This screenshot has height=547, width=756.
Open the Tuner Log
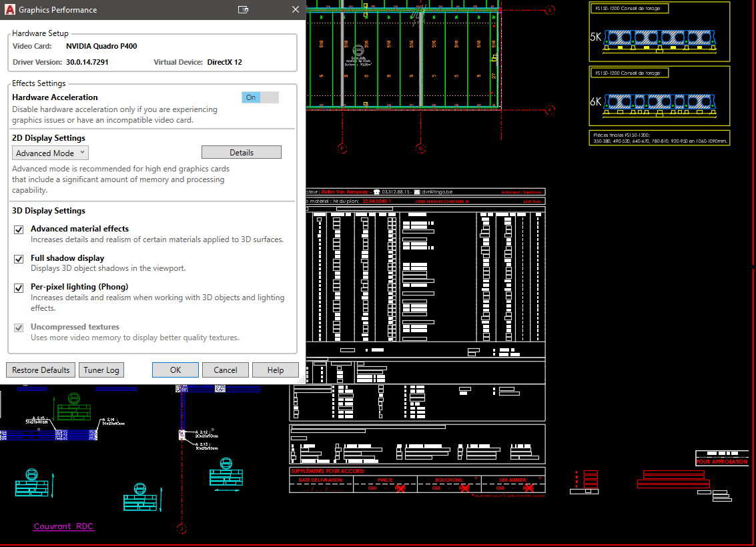101,370
